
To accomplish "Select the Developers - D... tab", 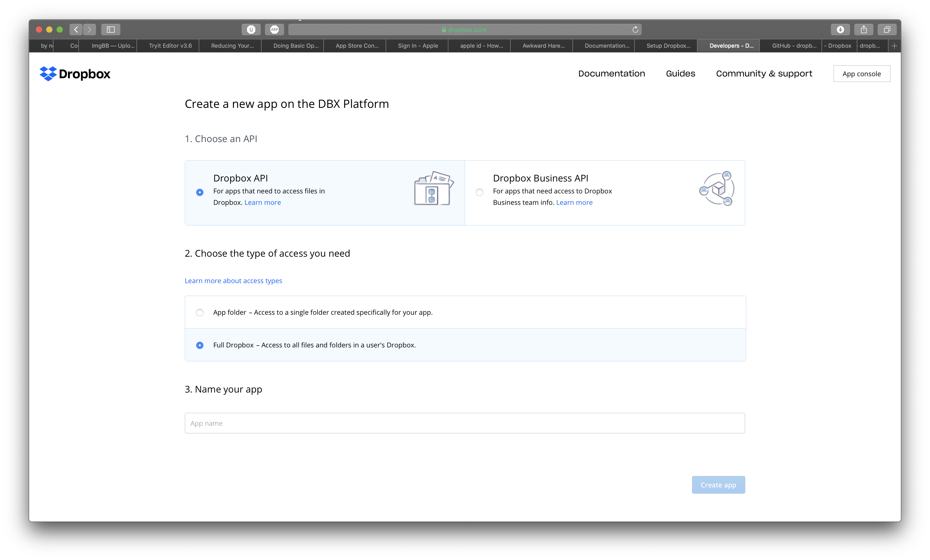I will (x=729, y=46).
